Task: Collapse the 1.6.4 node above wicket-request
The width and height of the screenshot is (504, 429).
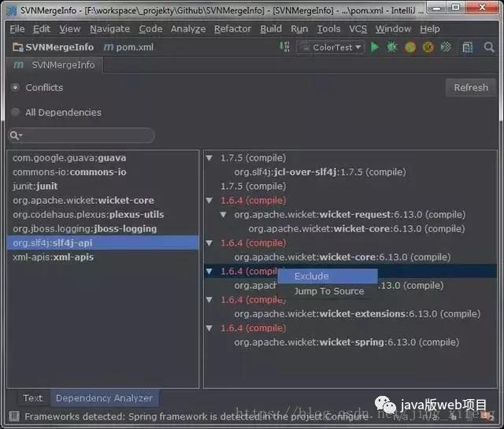Action: (209, 201)
